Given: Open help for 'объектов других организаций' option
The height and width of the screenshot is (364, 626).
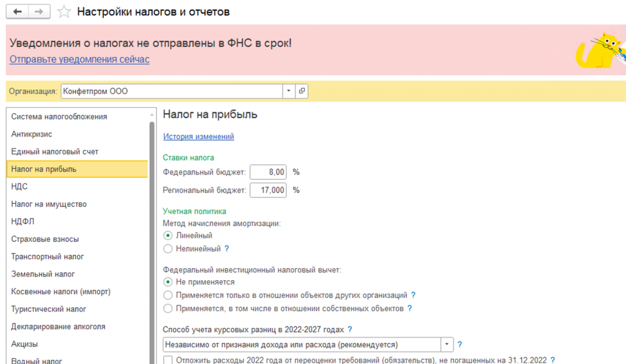Looking at the screenshot, I should coord(413,295).
